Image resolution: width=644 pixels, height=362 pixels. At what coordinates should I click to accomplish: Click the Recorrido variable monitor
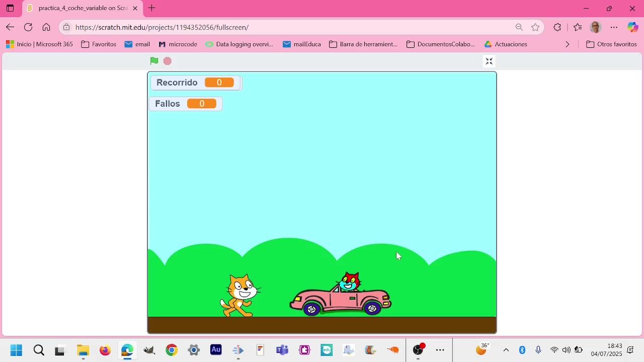pyautogui.click(x=196, y=82)
